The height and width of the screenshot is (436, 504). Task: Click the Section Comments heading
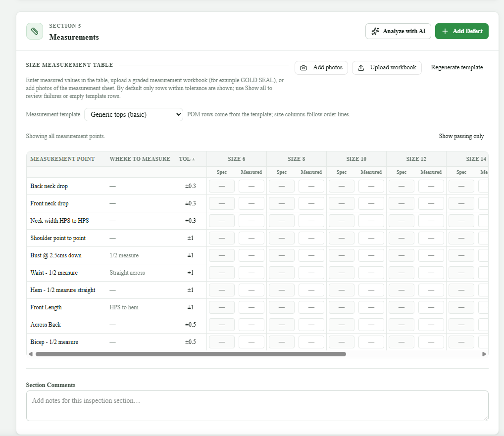(x=51, y=385)
